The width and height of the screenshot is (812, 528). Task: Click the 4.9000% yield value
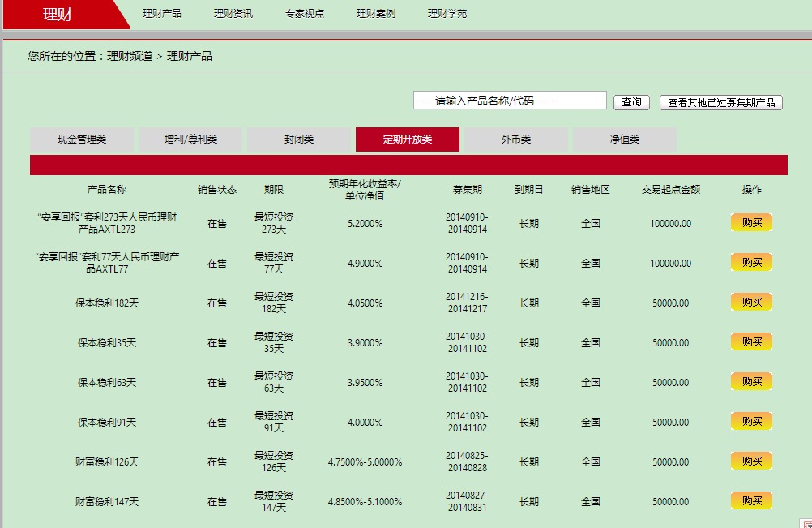pyautogui.click(x=365, y=264)
